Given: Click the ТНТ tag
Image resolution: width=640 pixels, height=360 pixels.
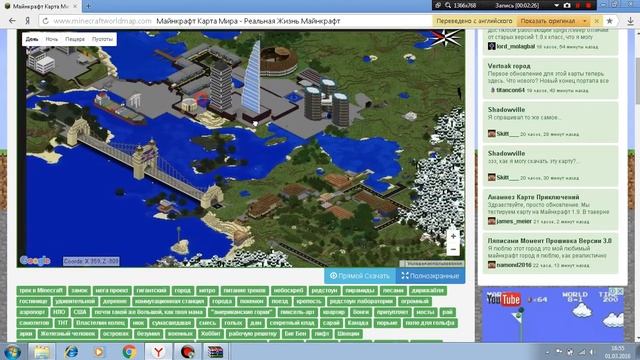Looking at the screenshot, I should tap(62, 322).
